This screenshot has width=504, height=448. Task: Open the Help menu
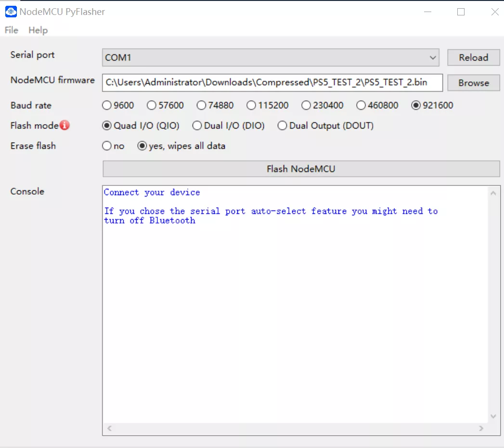click(x=38, y=30)
